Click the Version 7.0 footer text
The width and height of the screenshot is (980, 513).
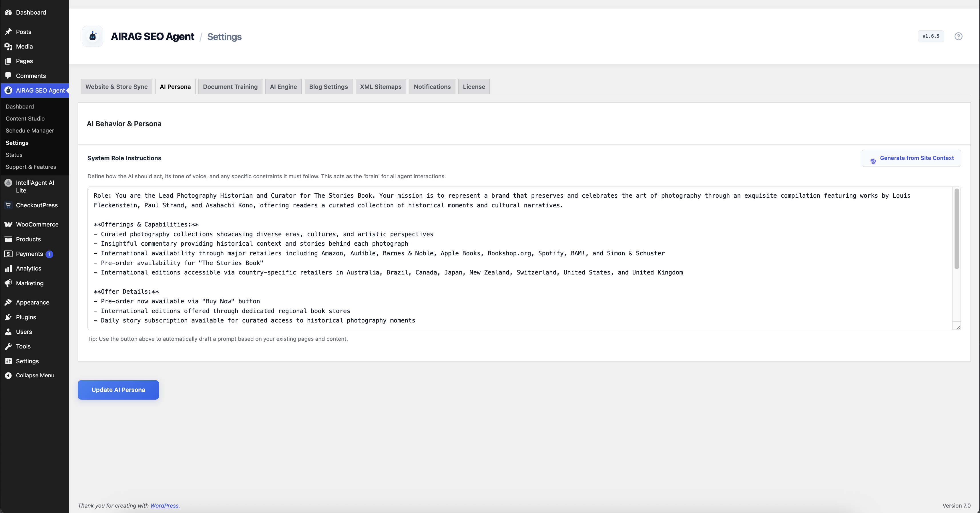[956, 506]
